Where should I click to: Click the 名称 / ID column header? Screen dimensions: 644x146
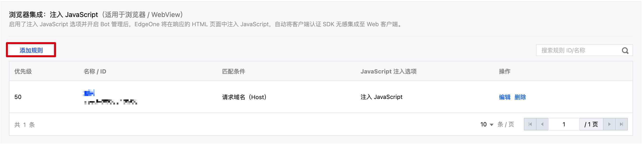coord(95,72)
